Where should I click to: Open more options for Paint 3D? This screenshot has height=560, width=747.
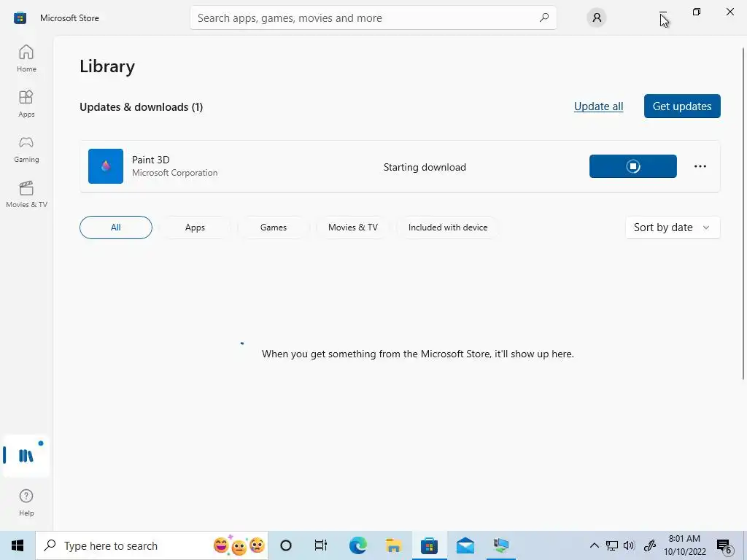click(700, 166)
